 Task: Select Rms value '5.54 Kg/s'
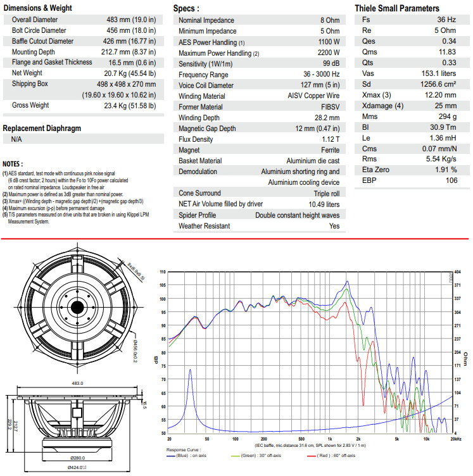441,159
